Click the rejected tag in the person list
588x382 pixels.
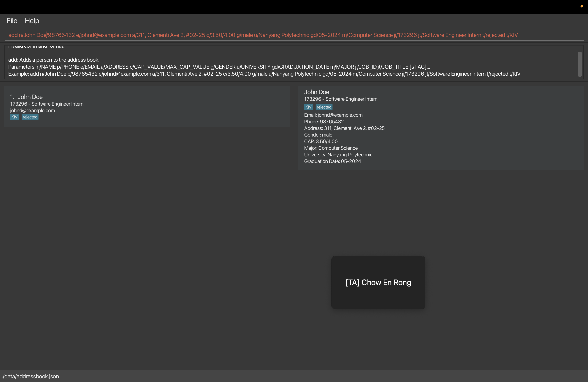(x=30, y=117)
